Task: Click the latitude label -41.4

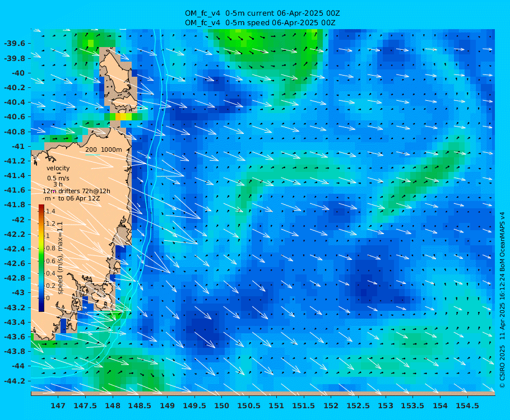Action: [15, 175]
